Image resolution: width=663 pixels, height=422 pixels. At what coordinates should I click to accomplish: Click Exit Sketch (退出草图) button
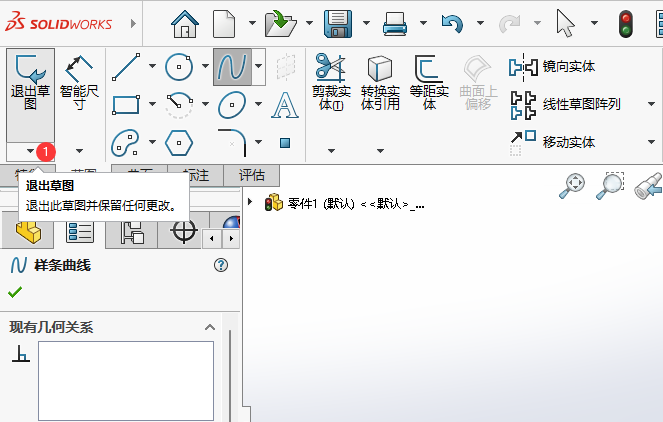[x=30, y=95]
